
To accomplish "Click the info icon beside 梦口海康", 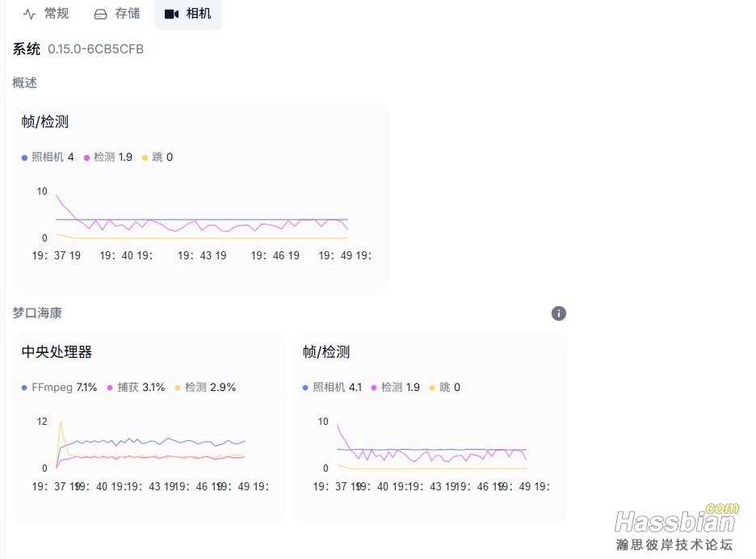I will point(559,313).
